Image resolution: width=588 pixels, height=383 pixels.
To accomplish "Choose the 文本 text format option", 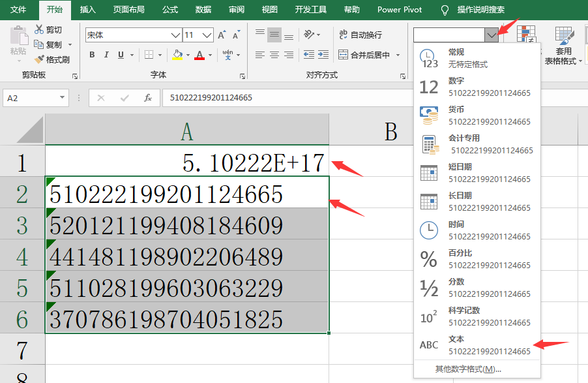I will pyautogui.click(x=477, y=345).
